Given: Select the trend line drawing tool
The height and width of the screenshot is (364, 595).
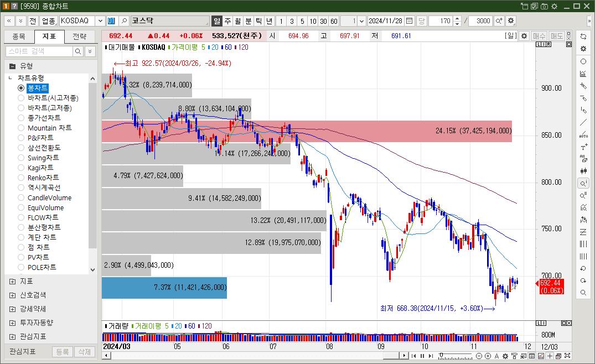Looking at the screenshot, I should [583, 122].
